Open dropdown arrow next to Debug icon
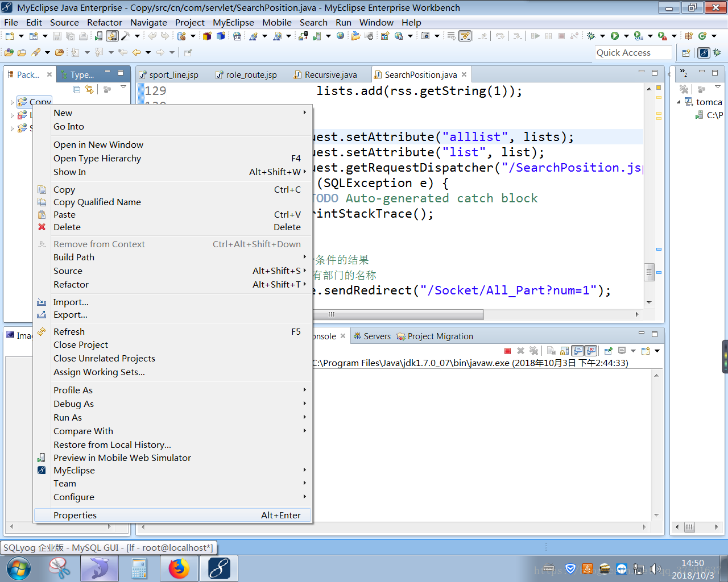Screen dimensions: 728x582 tap(602, 36)
